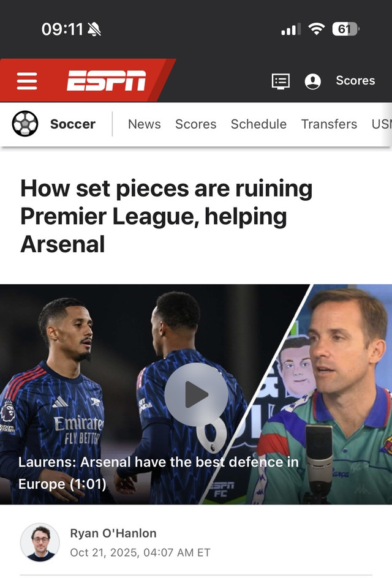Tap the Wi-Fi status indicator
Viewport: 392px width, 578px height.
317,29
